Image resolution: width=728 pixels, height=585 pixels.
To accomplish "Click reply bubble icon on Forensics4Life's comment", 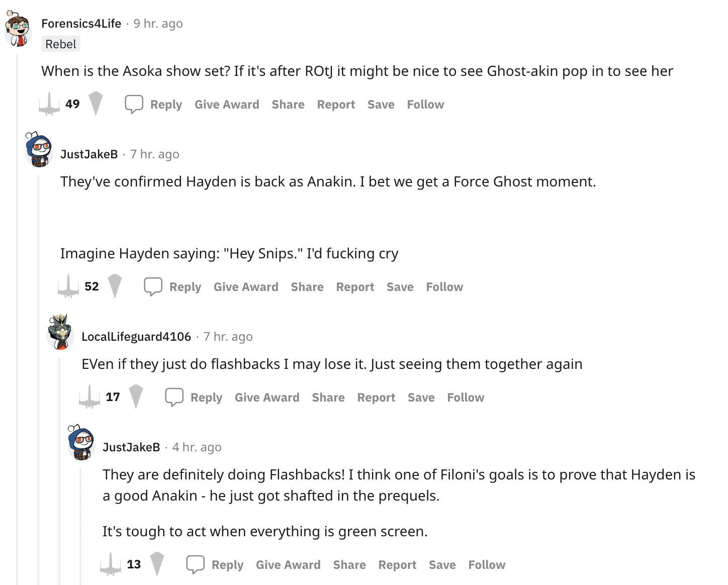I will pyautogui.click(x=134, y=104).
